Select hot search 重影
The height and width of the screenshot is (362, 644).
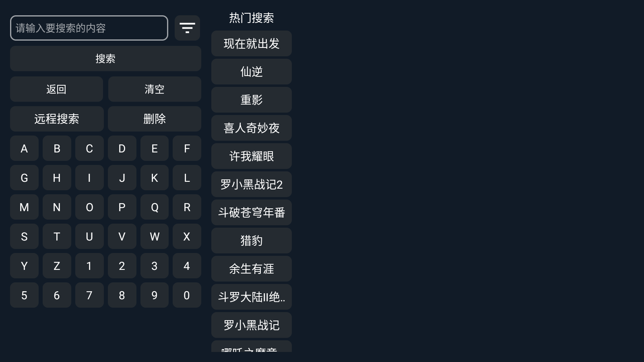click(251, 100)
